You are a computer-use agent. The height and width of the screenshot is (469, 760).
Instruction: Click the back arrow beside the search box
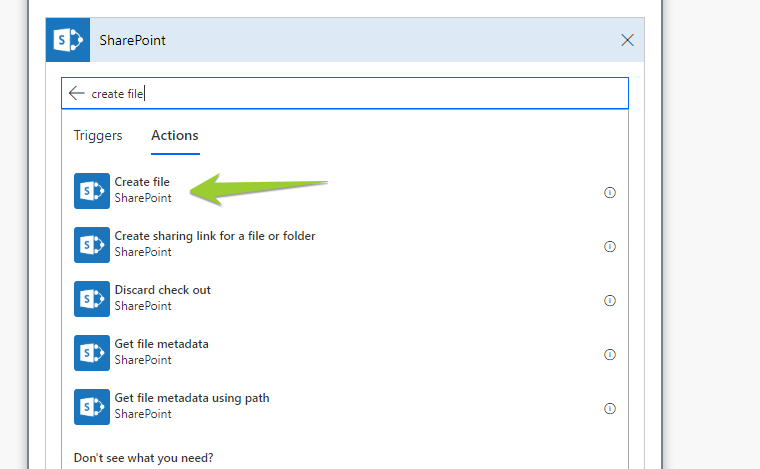76,93
